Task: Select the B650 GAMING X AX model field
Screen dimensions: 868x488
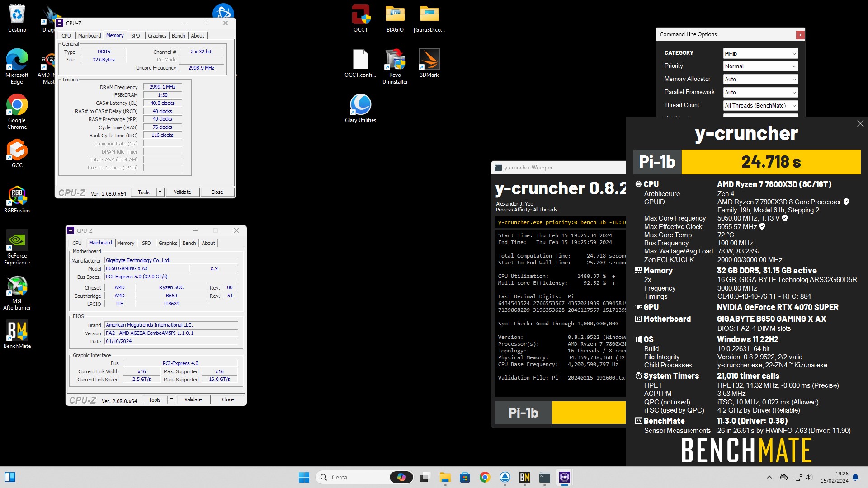Action: click(147, 268)
